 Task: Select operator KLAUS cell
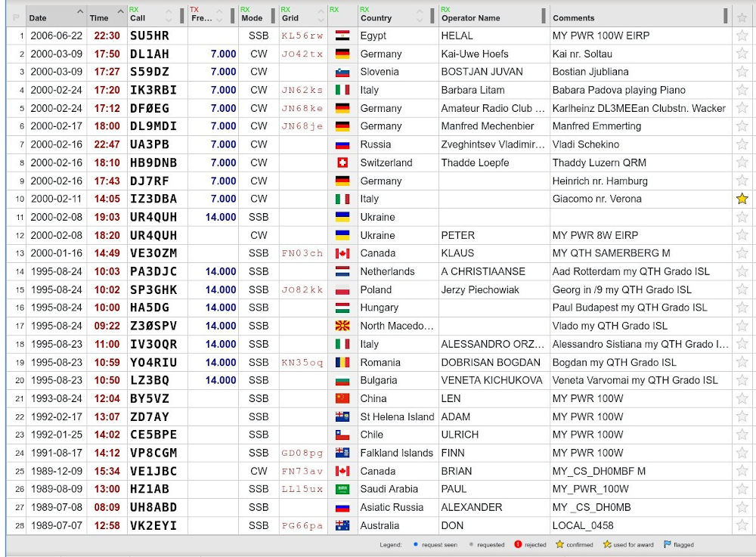(494, 253)
